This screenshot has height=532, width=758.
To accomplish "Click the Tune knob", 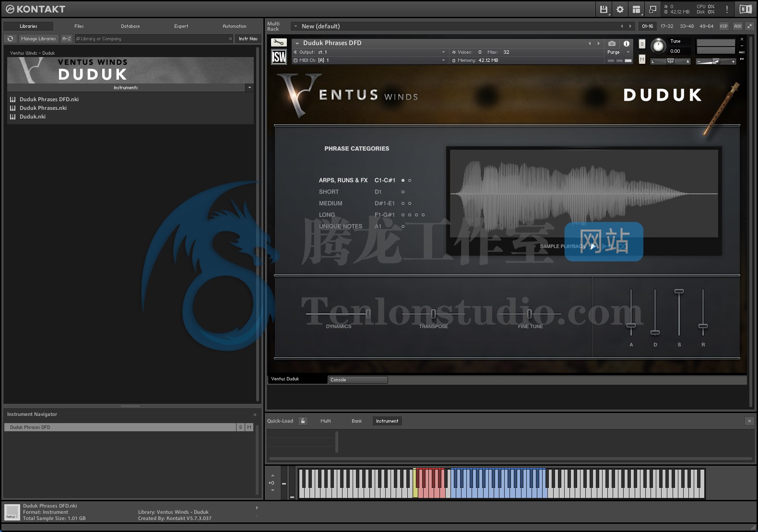I will [658, 46].
